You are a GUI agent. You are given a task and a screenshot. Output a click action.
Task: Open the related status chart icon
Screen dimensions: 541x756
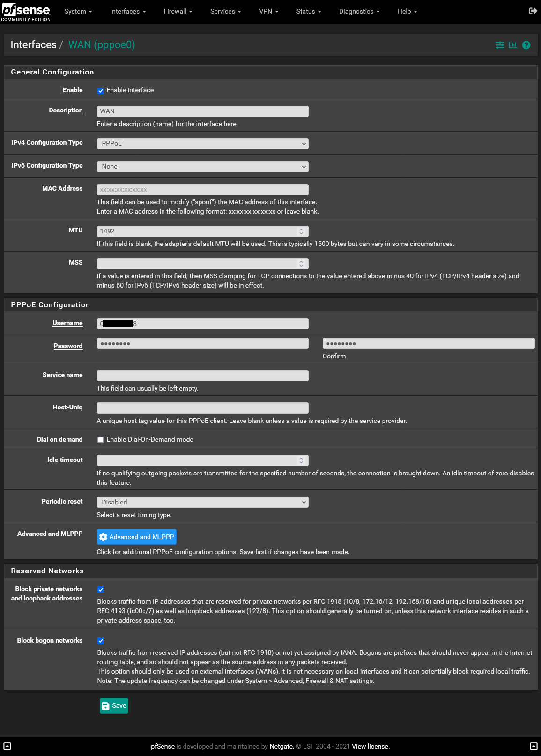[x=513, y=45]
